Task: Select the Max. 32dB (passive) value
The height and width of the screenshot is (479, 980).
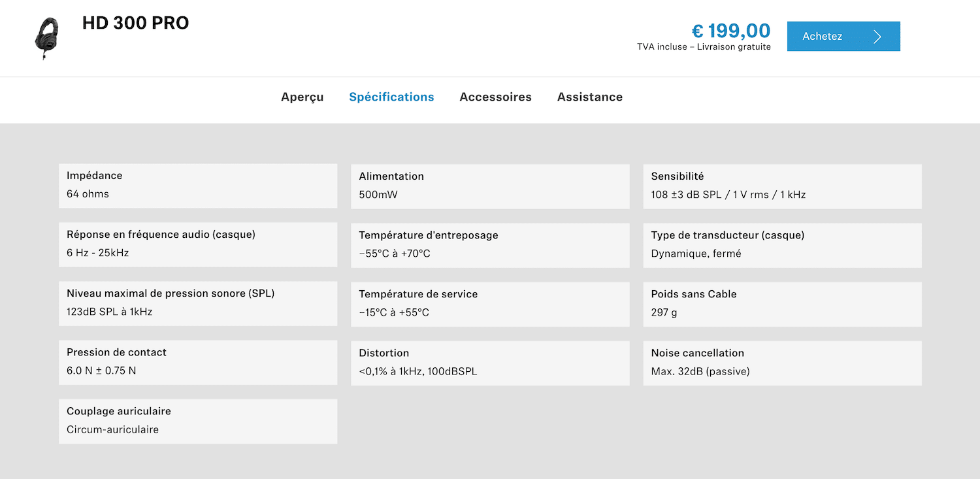Action: click(700, 371)
